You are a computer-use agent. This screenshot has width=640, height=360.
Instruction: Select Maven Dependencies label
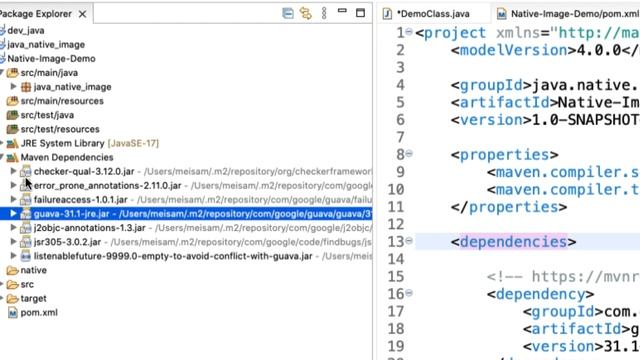coord(67,158)
